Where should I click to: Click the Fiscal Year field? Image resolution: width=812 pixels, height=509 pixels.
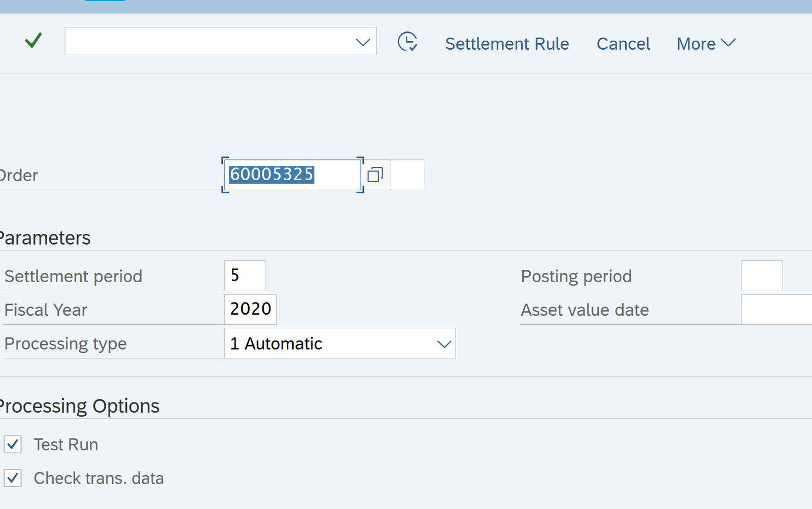[250, 309]
